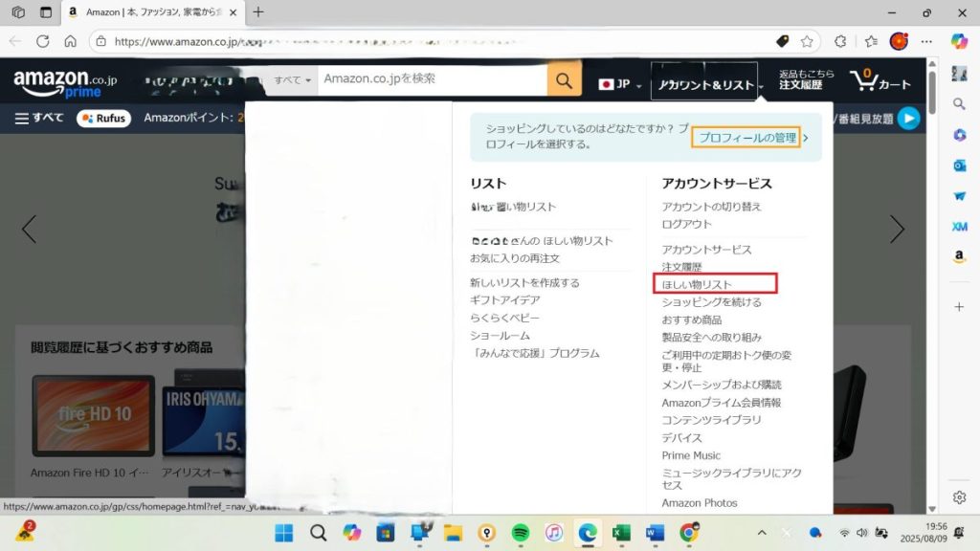Select 注文履歴 in account flyout menu
Viewport: 980px width, 551px height.
coord(681,267)
